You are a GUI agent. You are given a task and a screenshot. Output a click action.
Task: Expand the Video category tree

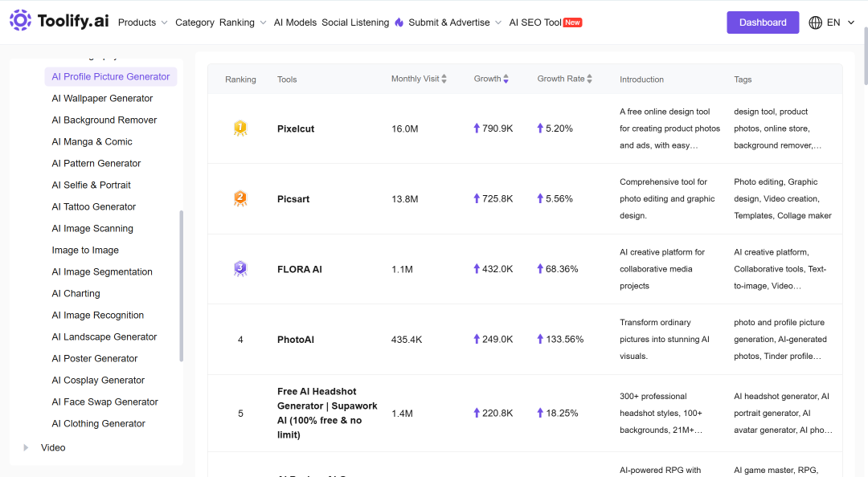26,447
